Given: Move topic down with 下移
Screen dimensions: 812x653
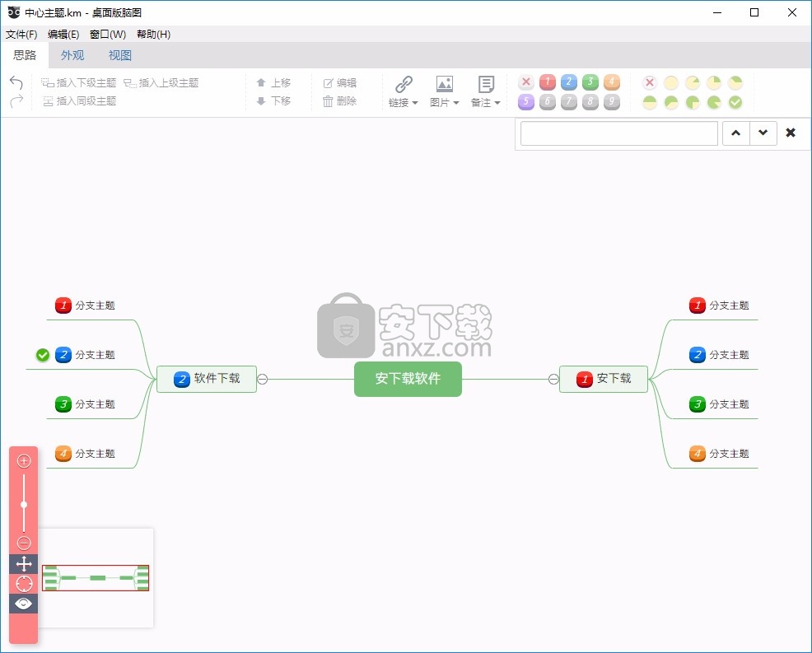Looking at the screenshot, I should point(274,101).
